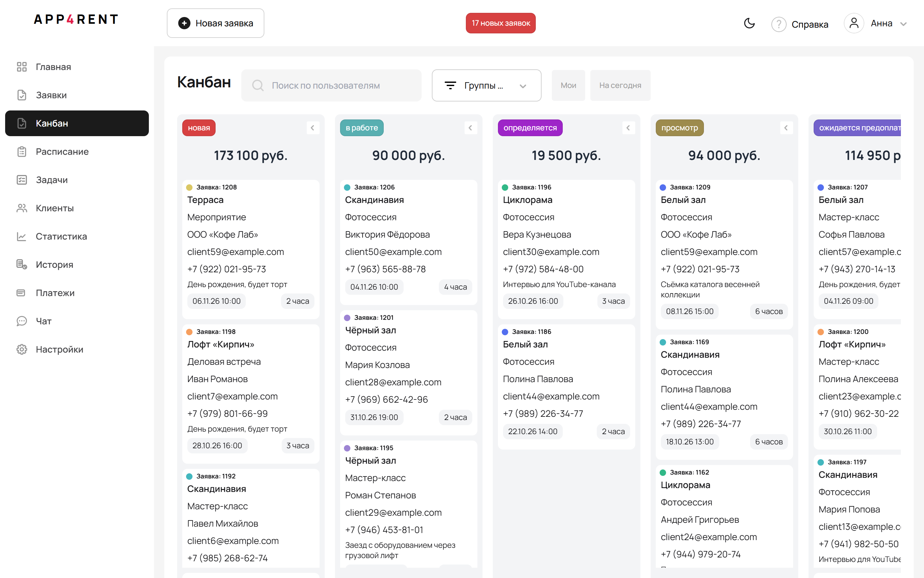Click the Канбан sidebar icon

[x=22, y=124]
